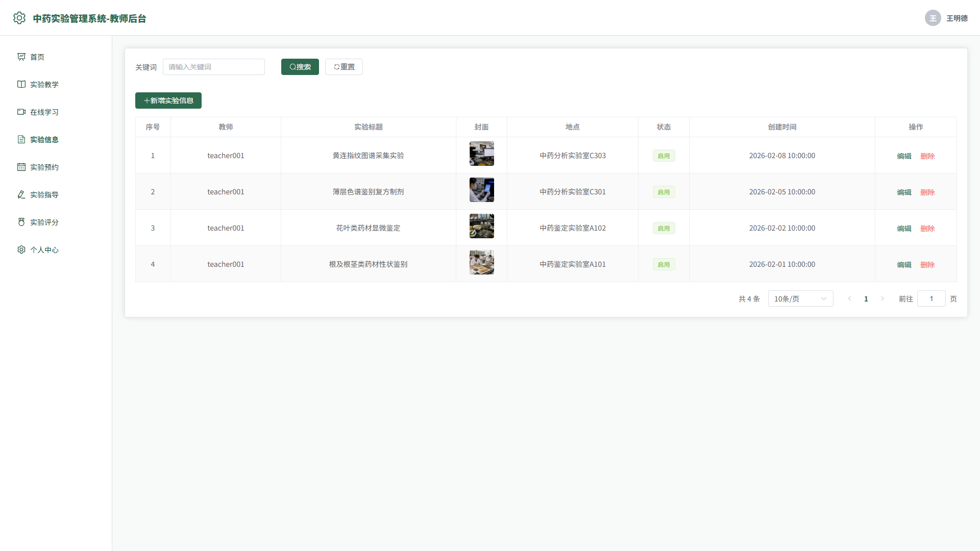Open 实验指导 menu item
This screenshot has width=980, height=551.
point(56,194)
